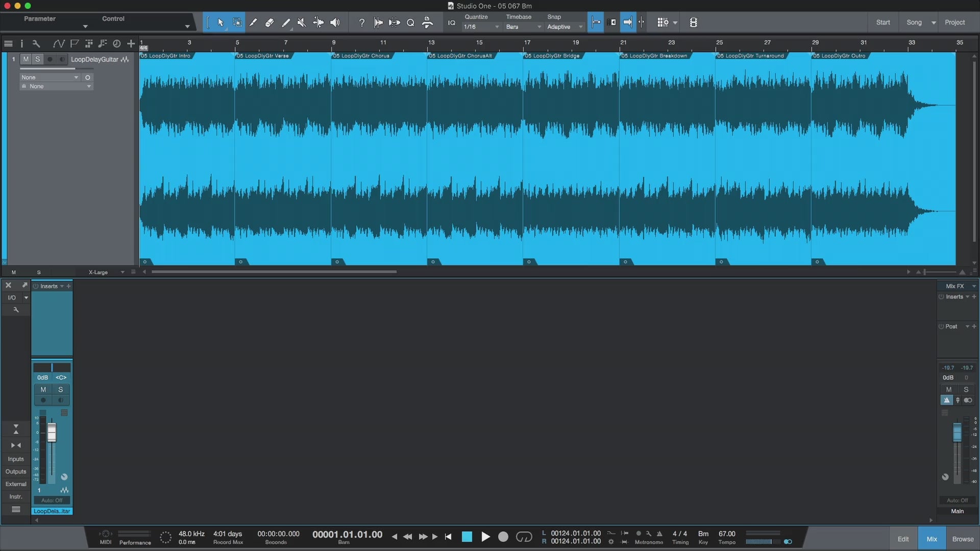The height and width of the screenshot is (551, 980).
Task: Add a new track with plus icon
Action: [131, 44]
